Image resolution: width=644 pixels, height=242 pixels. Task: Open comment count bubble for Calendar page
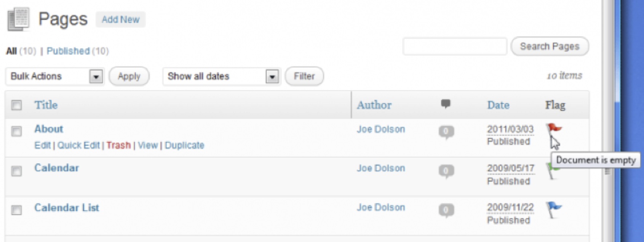pos(446,171)
